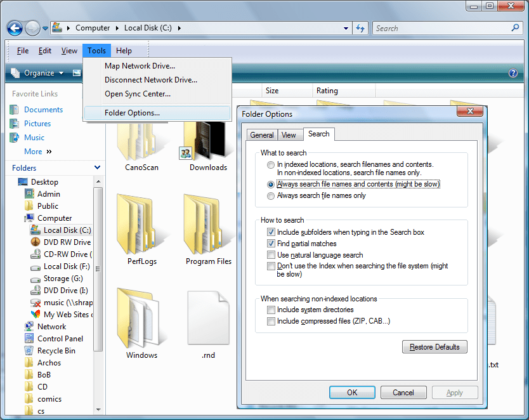Select Computer icon in folder tree
The width and height of the screenshot is (529, 420).
pos(29,218)
